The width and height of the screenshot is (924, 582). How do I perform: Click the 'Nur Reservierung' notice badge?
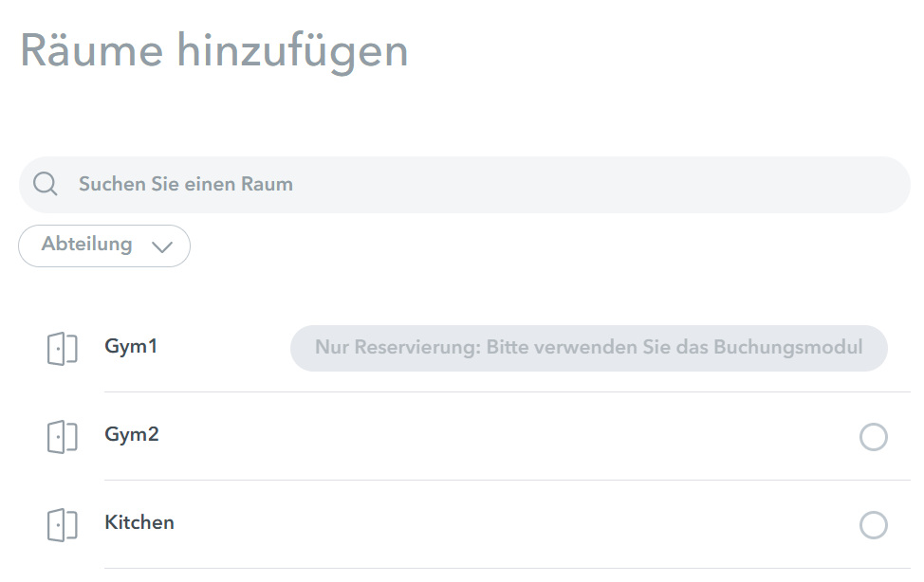click(x=589, y=348)
